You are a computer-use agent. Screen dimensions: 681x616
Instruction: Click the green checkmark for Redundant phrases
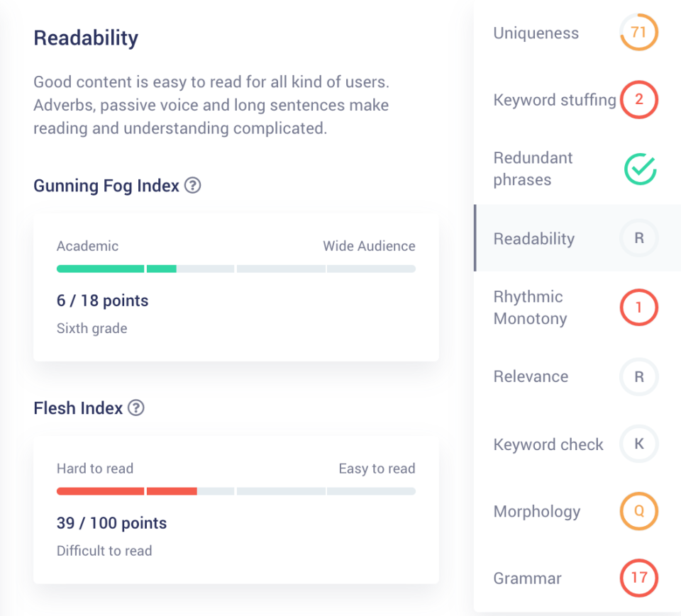639,169
